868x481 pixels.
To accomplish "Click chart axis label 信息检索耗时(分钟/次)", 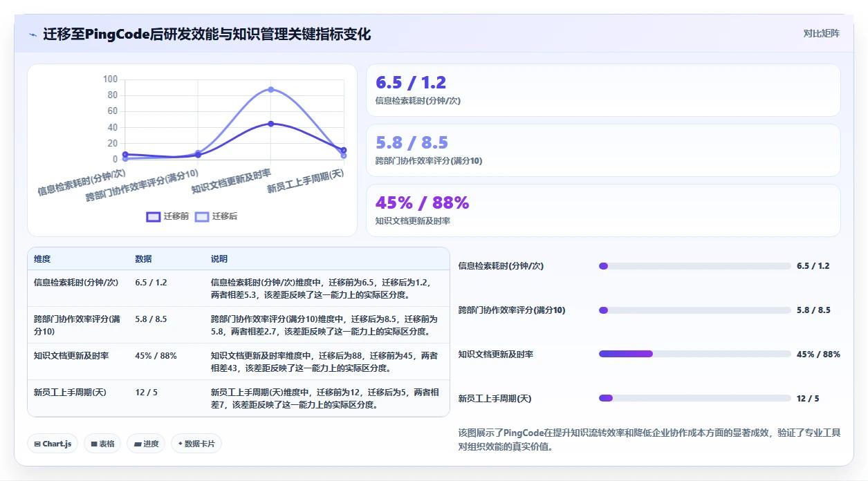I will tap(82, 181).
